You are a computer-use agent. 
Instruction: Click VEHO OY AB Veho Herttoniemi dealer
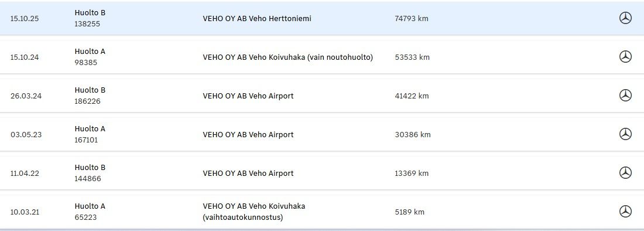257,19
